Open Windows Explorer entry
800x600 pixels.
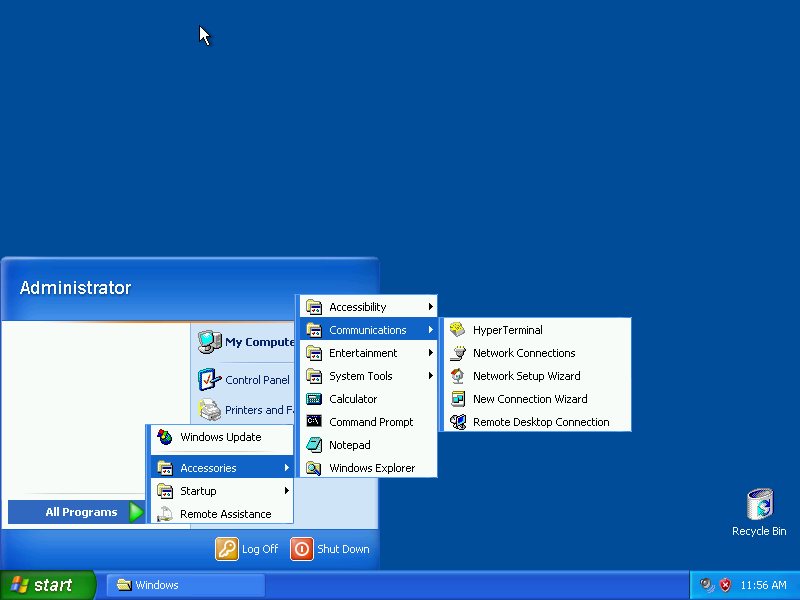(x=368, y=468)
